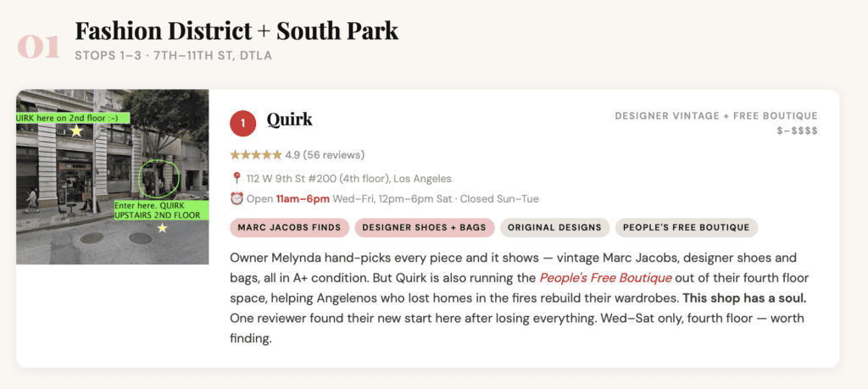Click the upper yellow star in photo
The height and width of the screenshot is (389, 868).
point(76,131)
